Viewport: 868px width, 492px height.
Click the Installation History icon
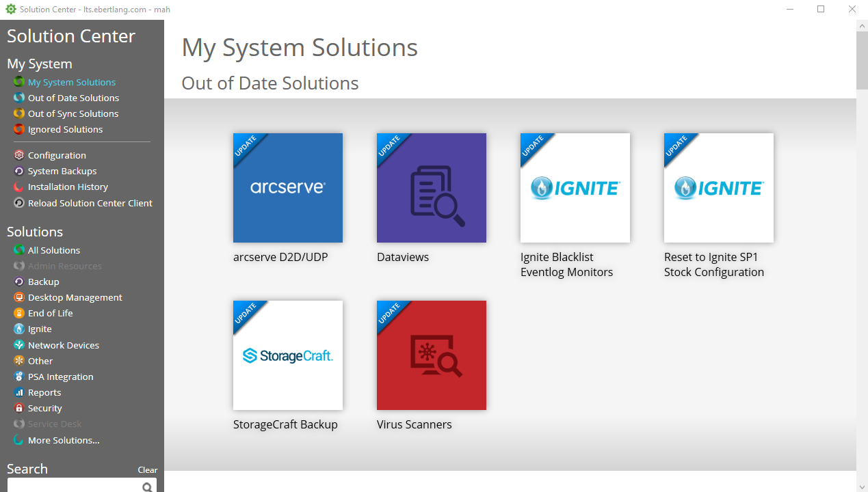tap(19, 187)
